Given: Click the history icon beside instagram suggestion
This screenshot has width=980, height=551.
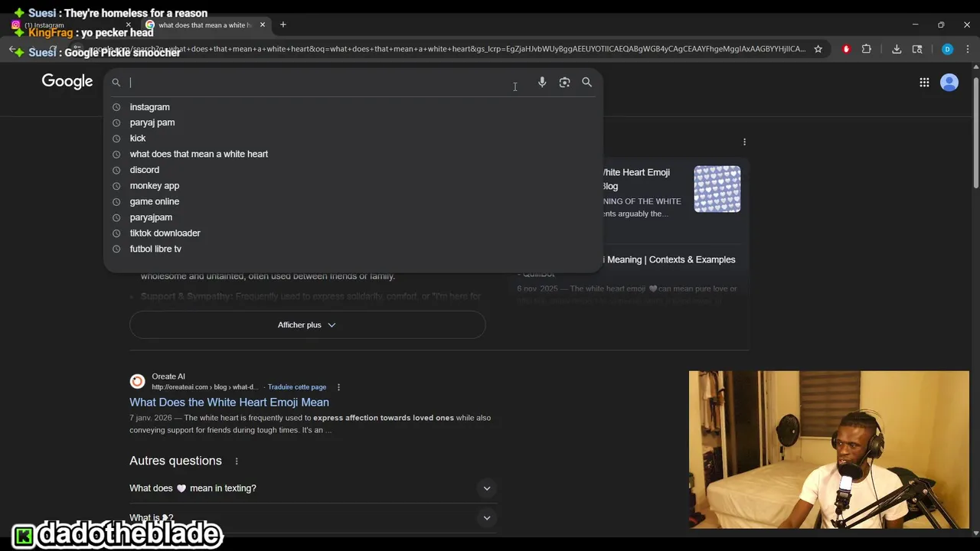Looking at the screenshot, I should pyautogui.click(x=116, y=107).
